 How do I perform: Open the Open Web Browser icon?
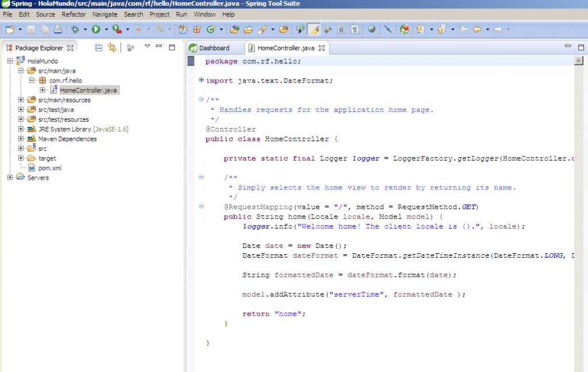coord(372,29)
